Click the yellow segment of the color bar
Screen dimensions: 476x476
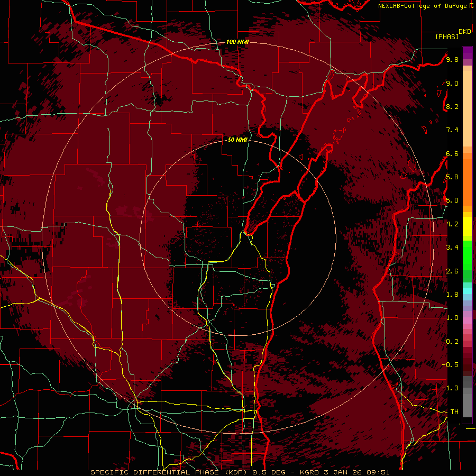point(467,226)
